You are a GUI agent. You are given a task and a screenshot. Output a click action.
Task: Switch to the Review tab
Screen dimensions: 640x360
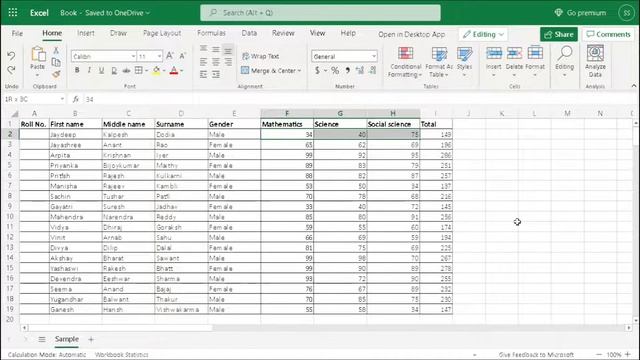tap(283, 33)
